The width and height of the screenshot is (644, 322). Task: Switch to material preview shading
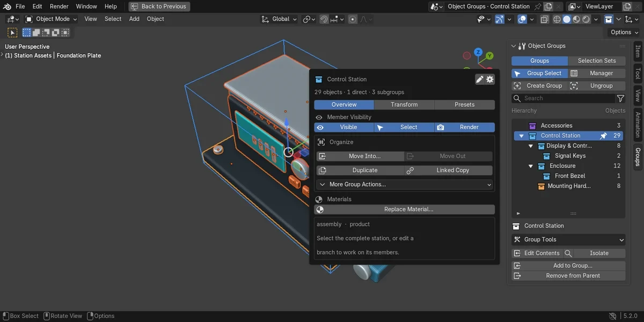pos(576,19)
